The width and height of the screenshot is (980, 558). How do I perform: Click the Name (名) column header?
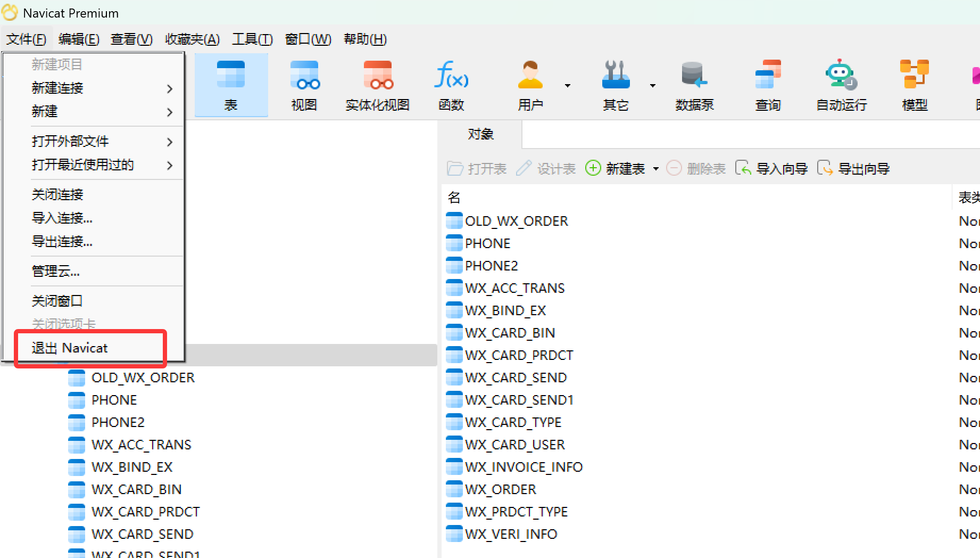(x=696, y=198)
